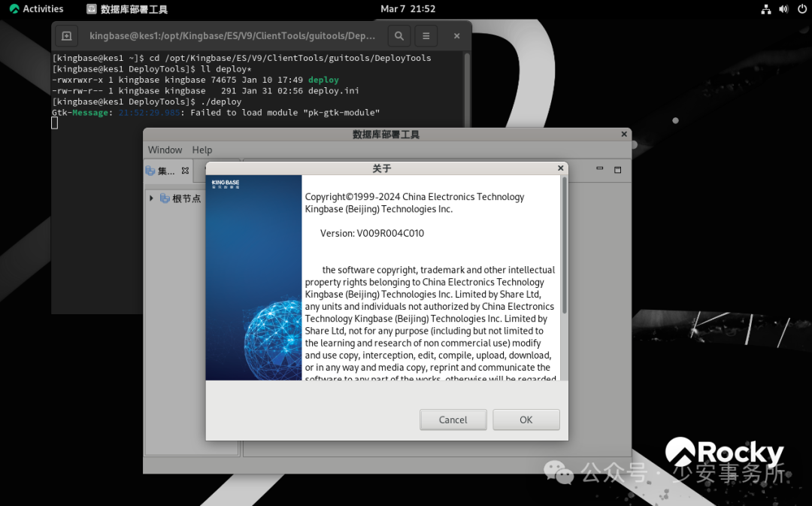This screenshot has width=812, height=506.
Task: Click the About dialog vertical scrollbar
Action: pos(565,246)
